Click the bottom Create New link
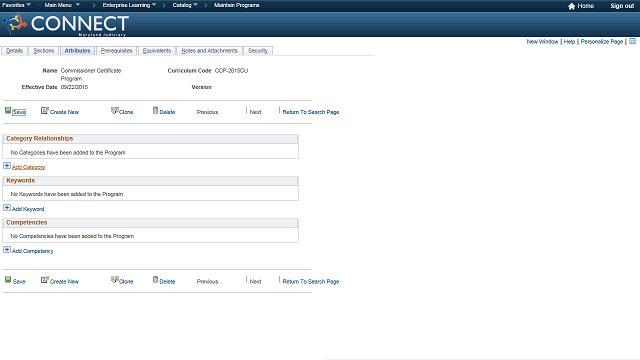The height and width of the screenshot is (360, 640). click(64, 282)
